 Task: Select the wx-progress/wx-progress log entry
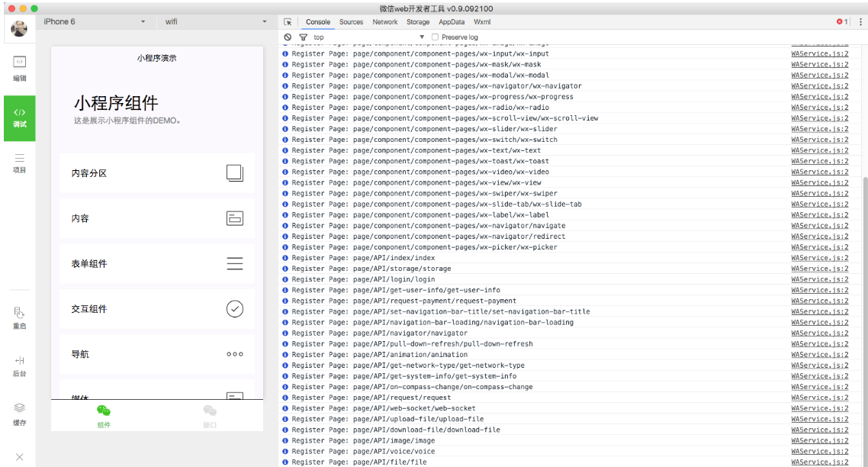[571, 96]
